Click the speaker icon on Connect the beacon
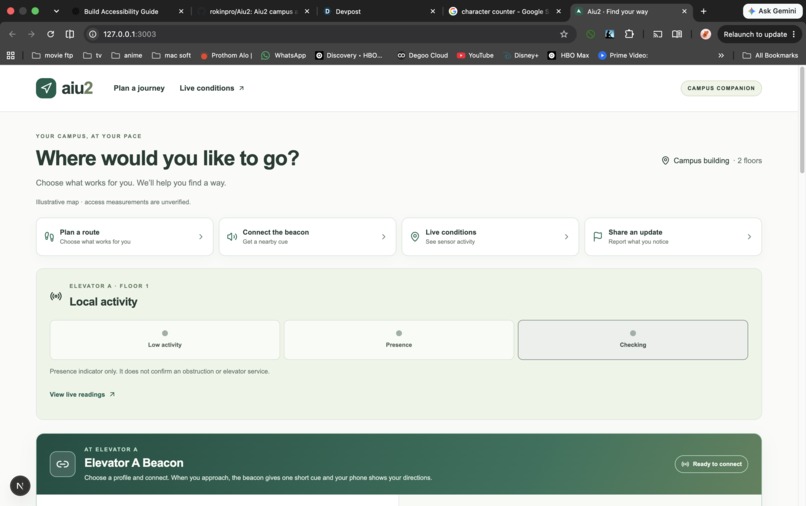 pos(232,237)
